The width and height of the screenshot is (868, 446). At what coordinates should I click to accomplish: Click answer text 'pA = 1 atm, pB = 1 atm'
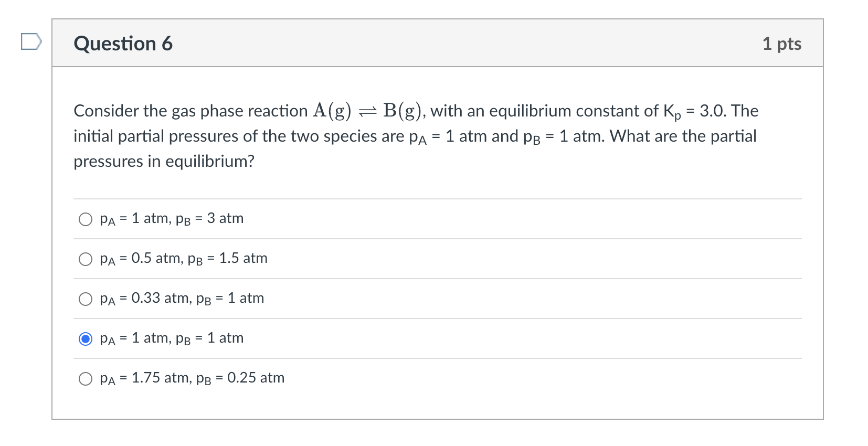coord(172,338)
